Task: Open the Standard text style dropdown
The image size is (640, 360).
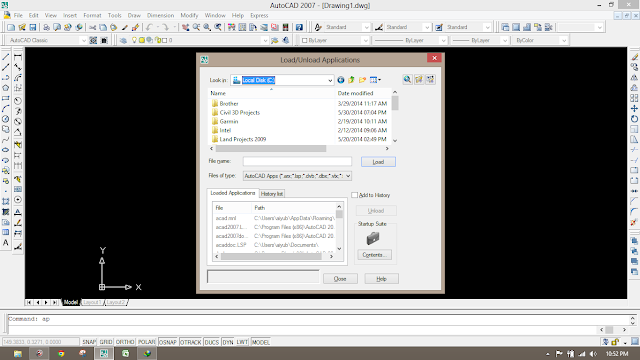Action: pos(366,27)
